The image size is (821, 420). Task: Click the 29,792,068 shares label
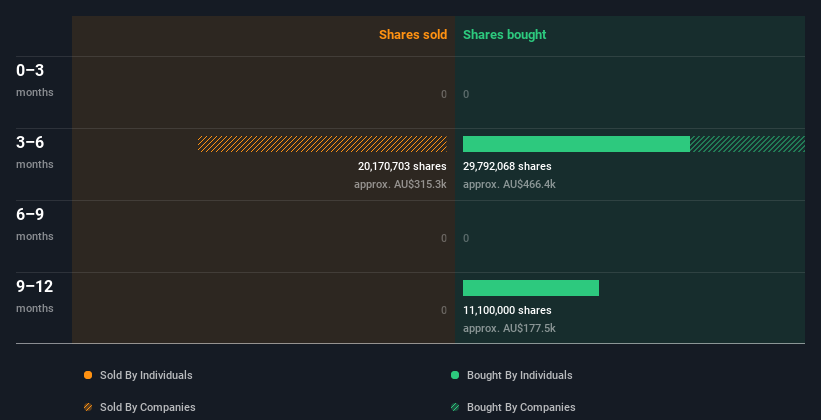(x=507, y=166)
